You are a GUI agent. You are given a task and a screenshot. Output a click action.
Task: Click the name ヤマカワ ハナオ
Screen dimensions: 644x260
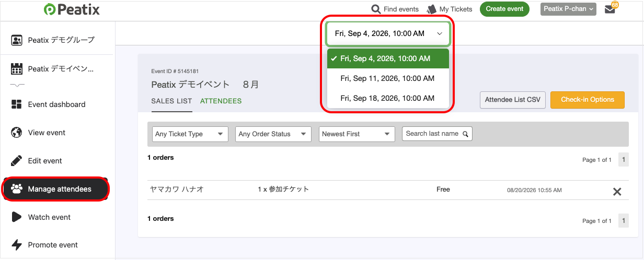pos(177,190)
